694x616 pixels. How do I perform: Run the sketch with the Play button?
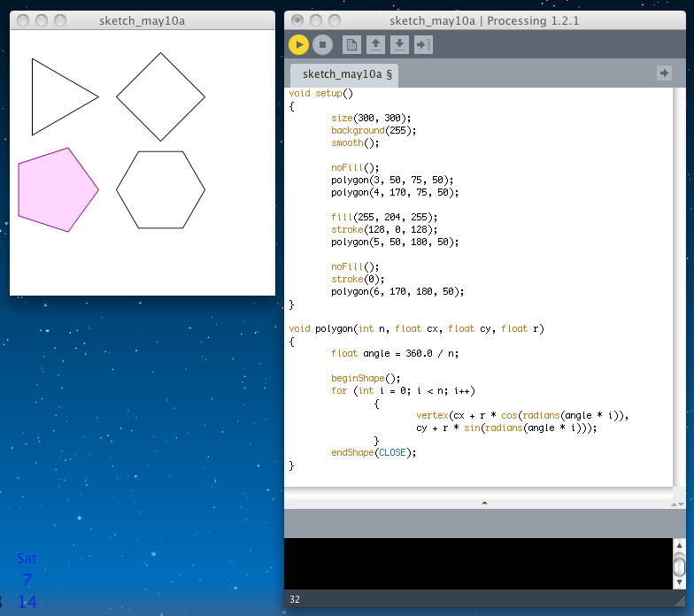298,44
